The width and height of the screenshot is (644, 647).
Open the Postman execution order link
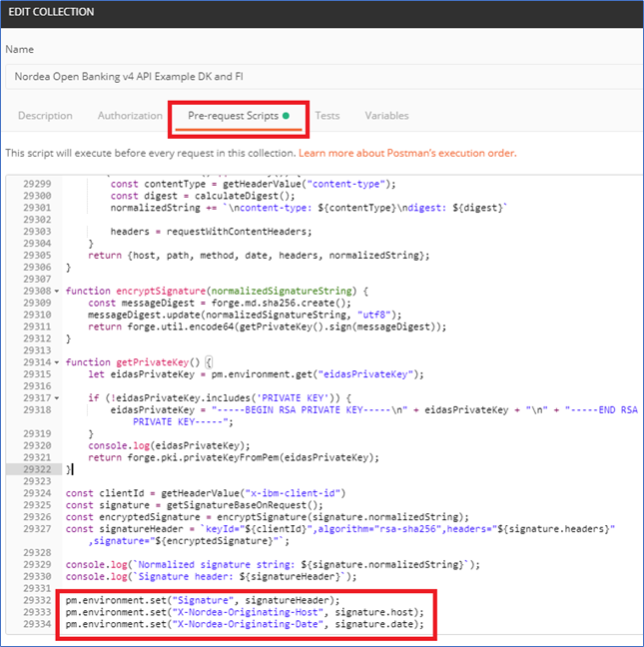(407, 153)
